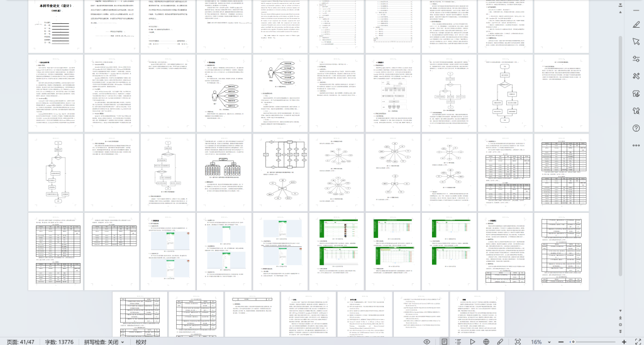Click the vertical scrollbar thumb

click(x=621, y=156)
